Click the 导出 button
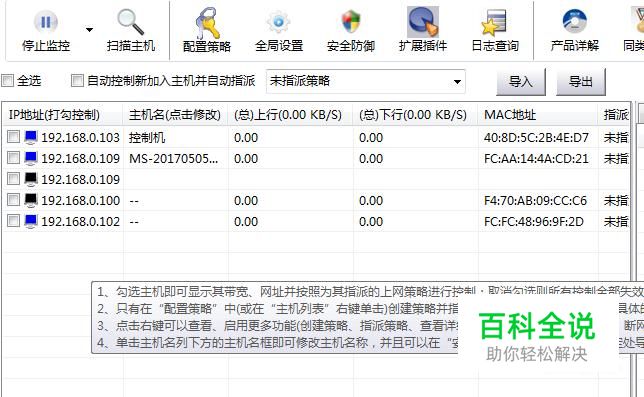Image resolution: width=644 pixels, height=397 pixels. pos(581,82)
